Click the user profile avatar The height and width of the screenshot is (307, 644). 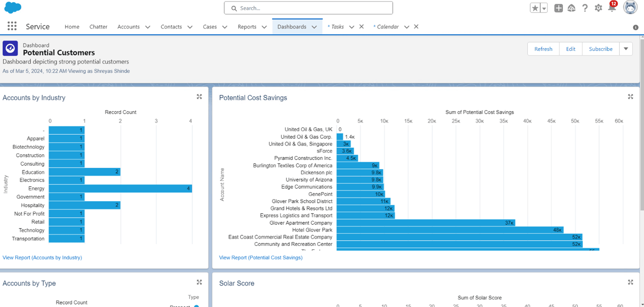[630, 8]
